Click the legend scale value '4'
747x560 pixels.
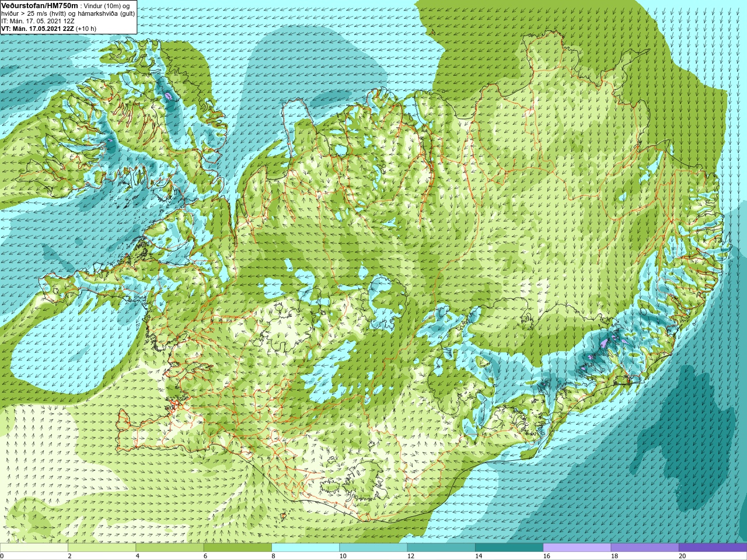pos(138,556)
